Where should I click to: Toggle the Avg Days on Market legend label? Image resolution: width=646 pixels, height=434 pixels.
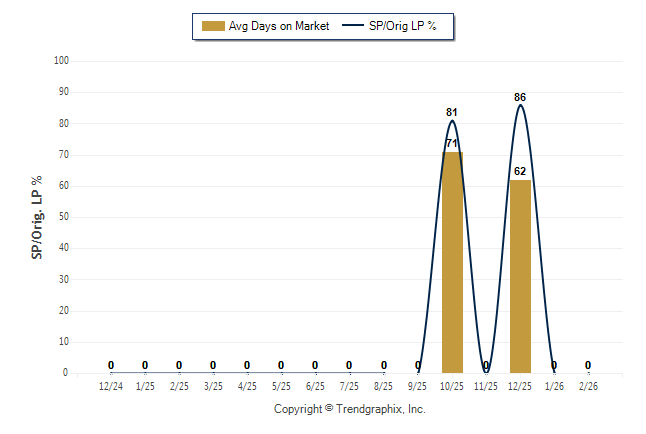click(281, 26)
